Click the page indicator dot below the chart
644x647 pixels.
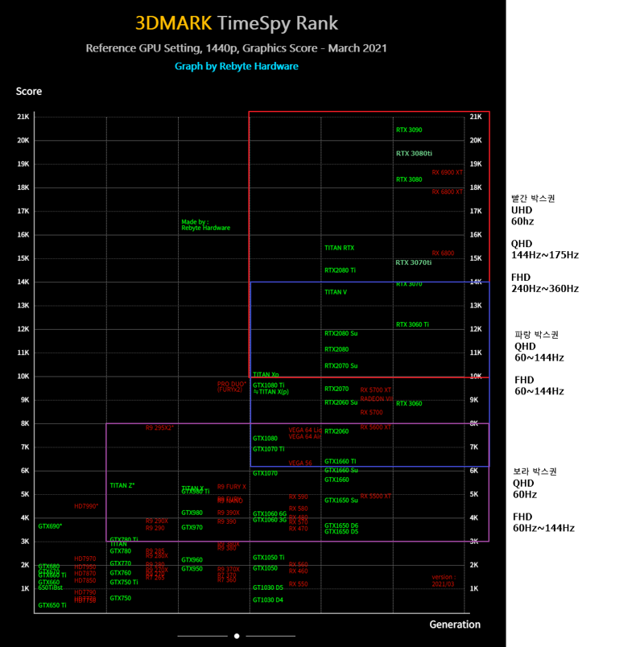pos(237,636)
